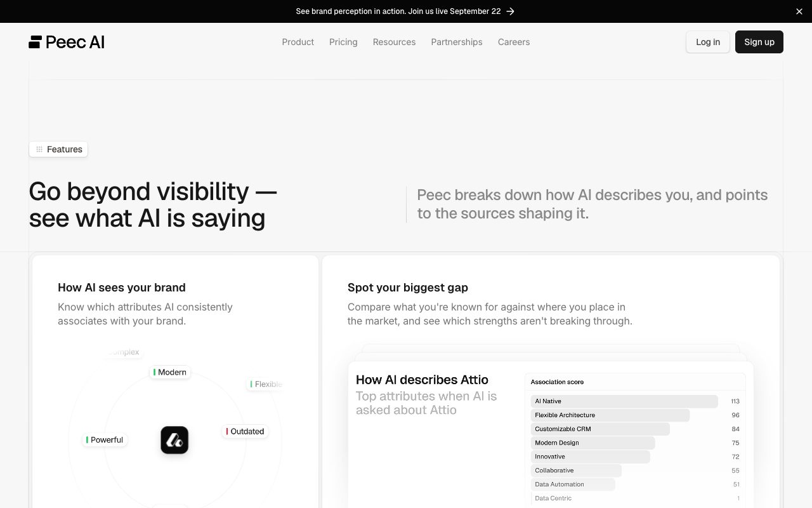The height and width of the screenshot is (508, 812).
Task: Click the Log in button
Action: pyautogui.click(x=708, y=42)
